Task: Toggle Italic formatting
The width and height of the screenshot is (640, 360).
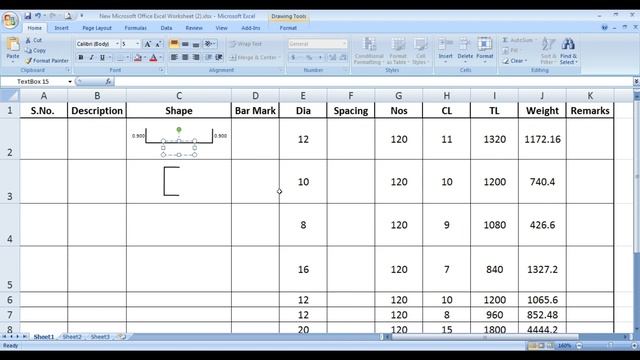Action: click(x=91, y=58)
